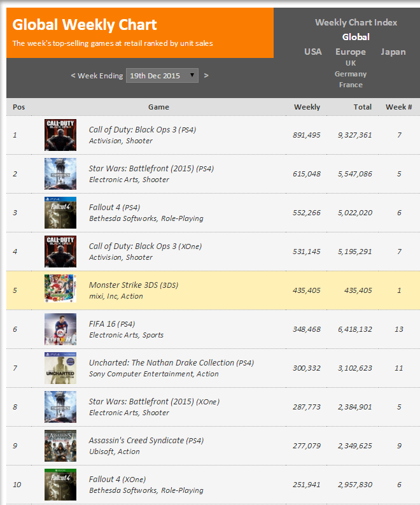This screenshot has width=420, height=505.
Task: Click week number 11 for Uncharted
Action: tap(399, 369)
